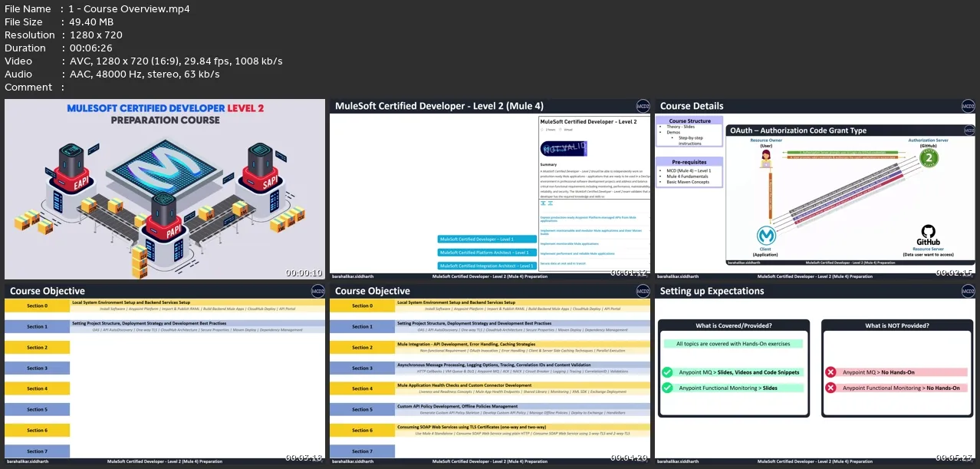Click 'All topics are covered with Hands-On exercises'
Image resolution: width=980 pixels, height=469 pixels.
tap(734, 344)
